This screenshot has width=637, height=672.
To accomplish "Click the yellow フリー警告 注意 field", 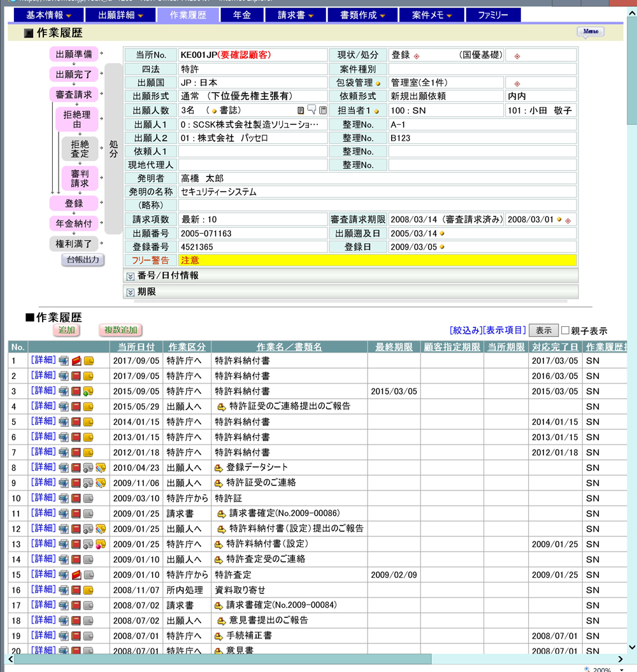I will pyautogui.click(x=377, y=261).
